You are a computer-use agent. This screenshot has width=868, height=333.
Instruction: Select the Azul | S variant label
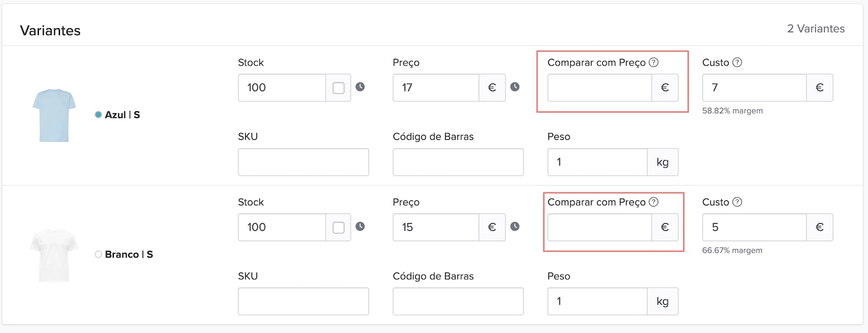(x=122, y=115)
